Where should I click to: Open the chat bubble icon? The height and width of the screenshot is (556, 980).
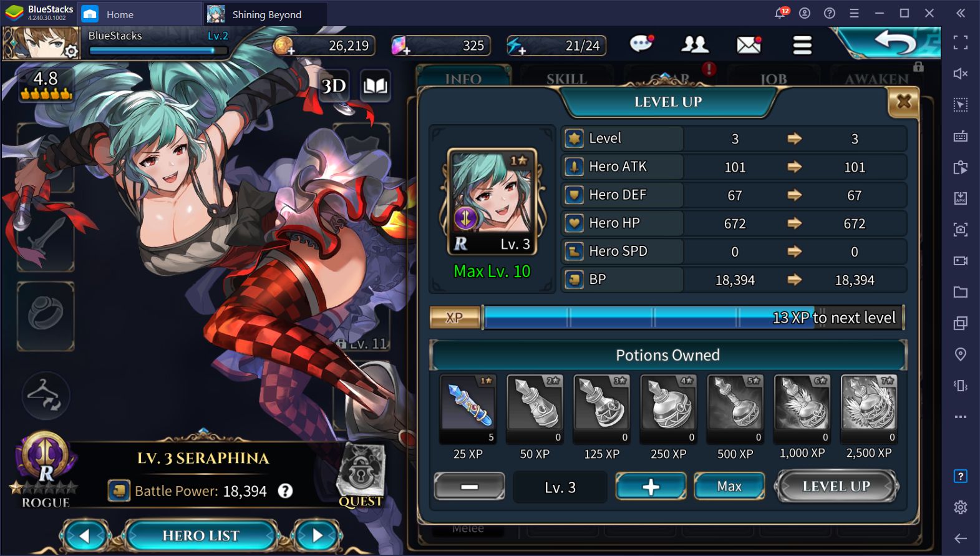(641, 44)
